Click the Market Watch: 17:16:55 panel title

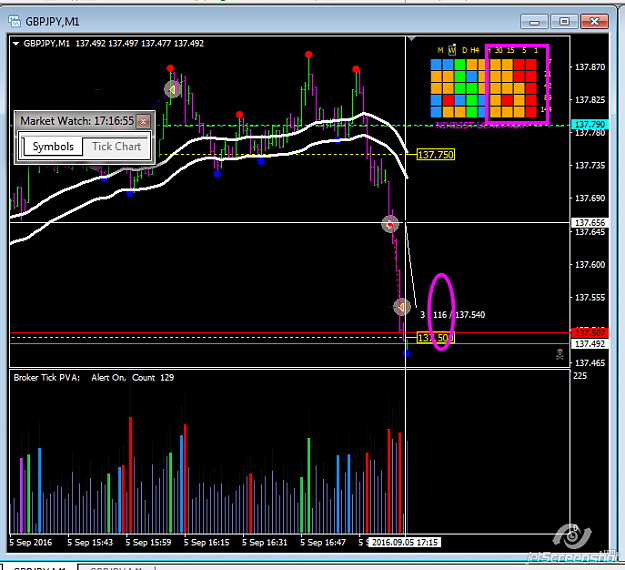coord(77,121)
